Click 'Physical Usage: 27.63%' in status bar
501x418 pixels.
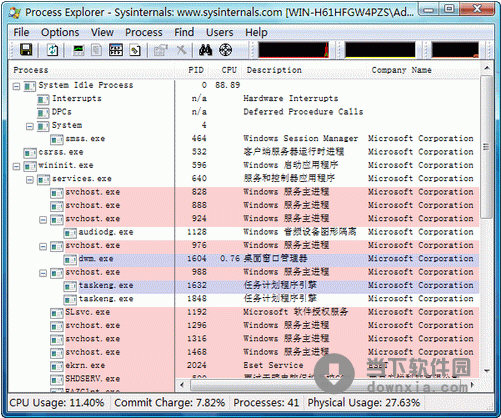[x=364, y=403]
